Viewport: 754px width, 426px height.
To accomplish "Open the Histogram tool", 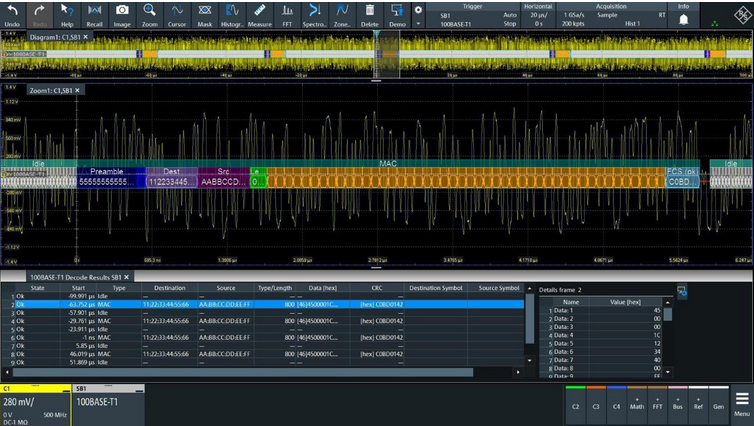I will 232,15.
